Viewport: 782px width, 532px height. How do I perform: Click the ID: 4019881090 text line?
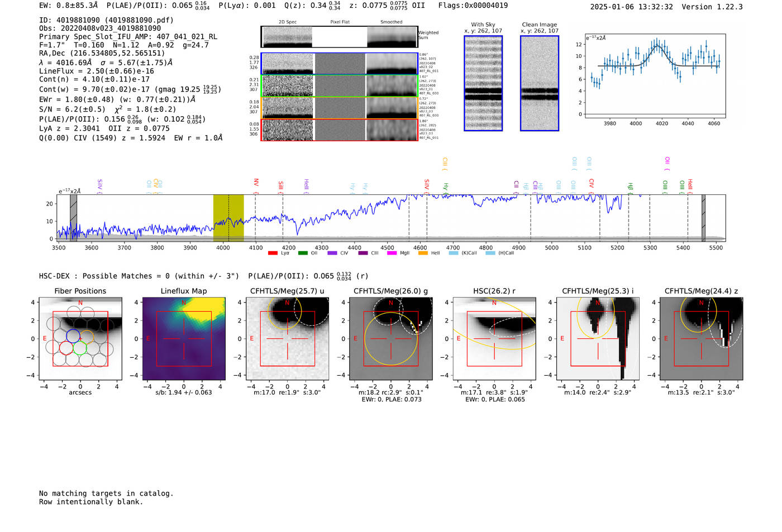[x=106, y=20]
